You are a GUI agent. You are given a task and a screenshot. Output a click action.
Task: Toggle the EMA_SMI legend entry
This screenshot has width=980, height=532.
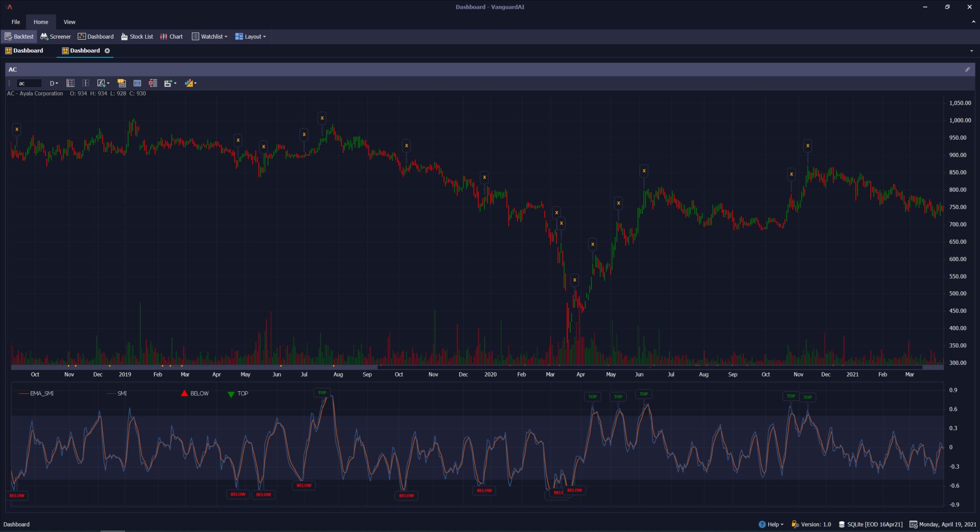[42, 393]
